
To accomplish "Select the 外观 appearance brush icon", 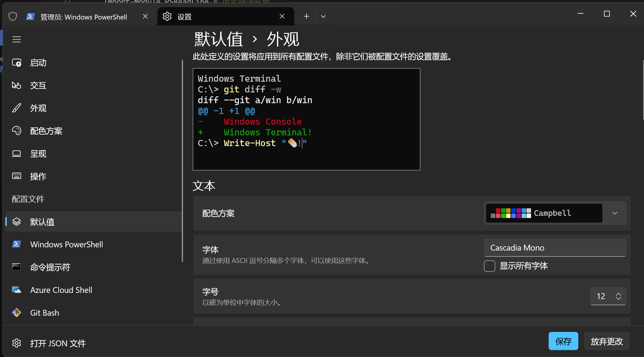I will click(x=17, y=108).
